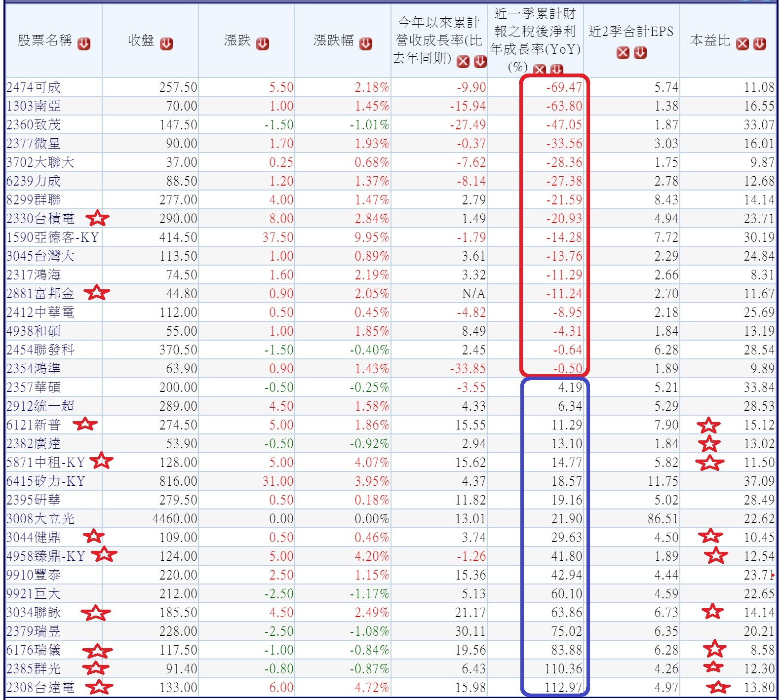Image resolution: width=781 pixels, height=700 pixels.
Task: Open stock 2377微星
Action: [34, 144]
